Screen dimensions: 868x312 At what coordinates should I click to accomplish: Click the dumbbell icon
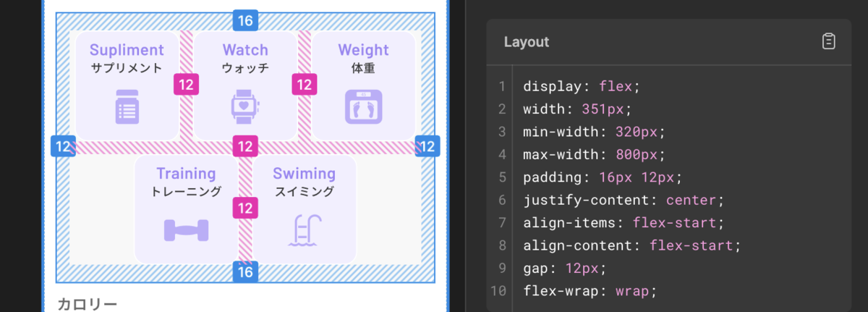(x=187, y=230)
